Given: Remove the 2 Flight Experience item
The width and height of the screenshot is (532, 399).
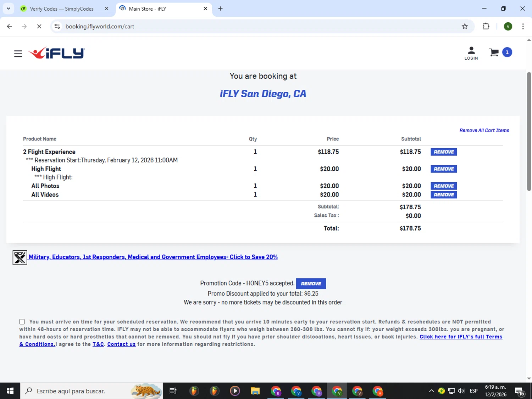Looking at the screenshot, I should tap(444, 152).
